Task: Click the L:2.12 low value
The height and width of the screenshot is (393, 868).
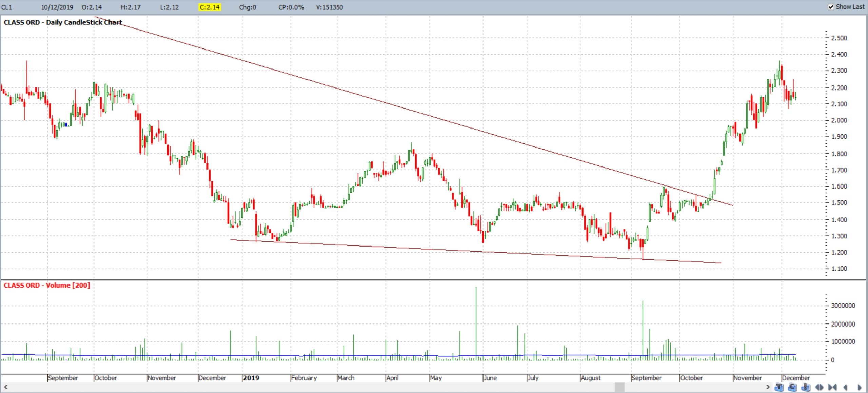Action: [169, 7]
